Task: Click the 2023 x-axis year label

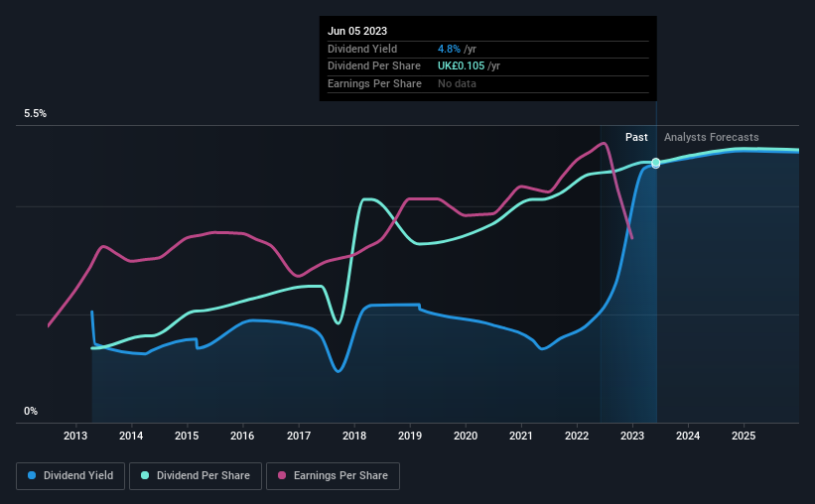Action: [x=632, y=436]
